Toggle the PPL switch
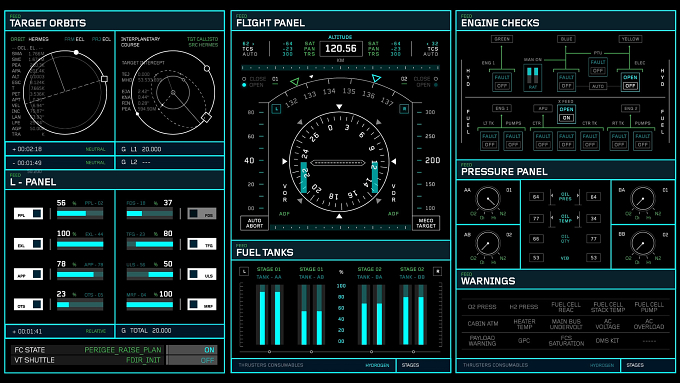Viewport: 680px width, 383px height. click(x=28, y=213)
